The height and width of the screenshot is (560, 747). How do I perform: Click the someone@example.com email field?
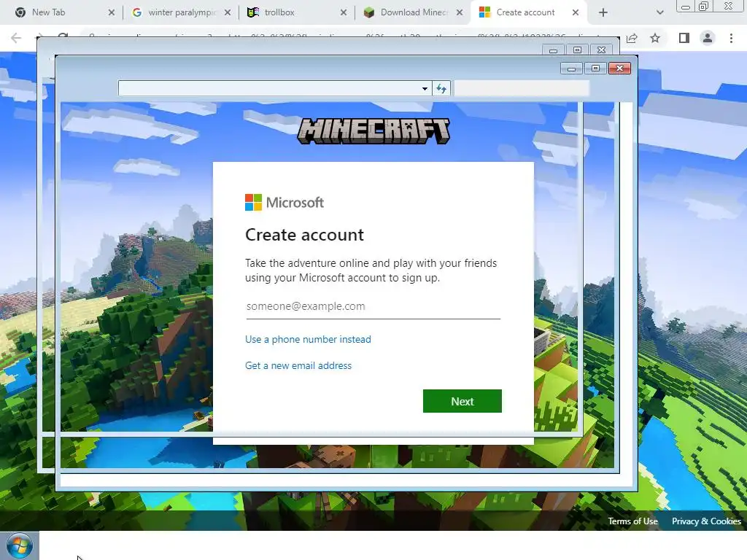click(373, 307)
